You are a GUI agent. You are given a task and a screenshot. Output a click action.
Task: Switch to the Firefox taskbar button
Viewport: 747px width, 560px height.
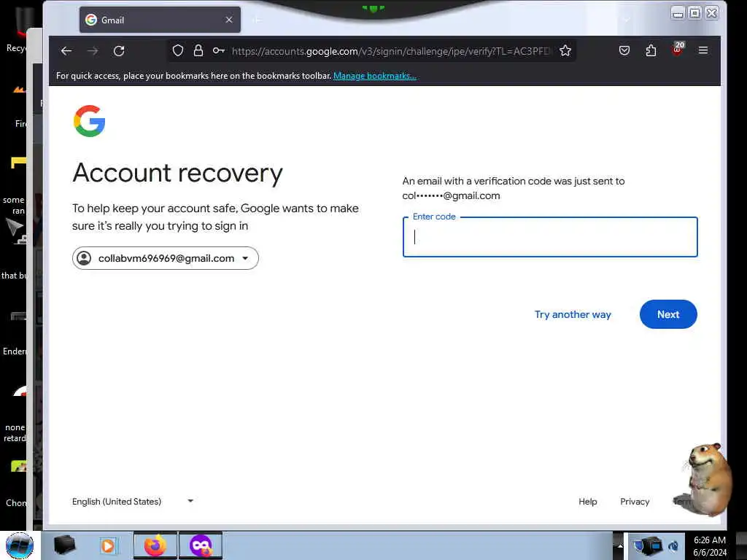[x=155, y=545]
